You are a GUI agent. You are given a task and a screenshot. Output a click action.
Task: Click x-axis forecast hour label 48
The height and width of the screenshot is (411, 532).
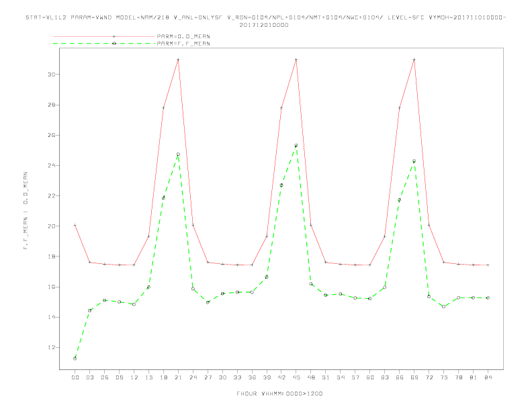point(311,377)
